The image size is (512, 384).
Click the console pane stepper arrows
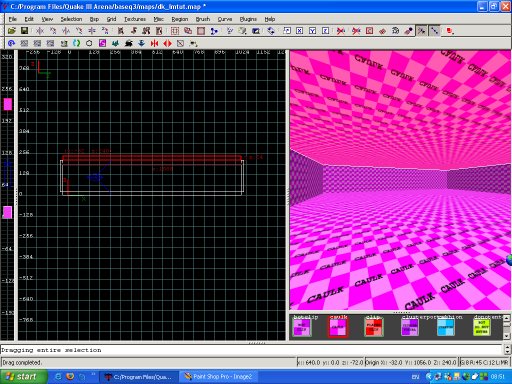[x=507, y=349]
